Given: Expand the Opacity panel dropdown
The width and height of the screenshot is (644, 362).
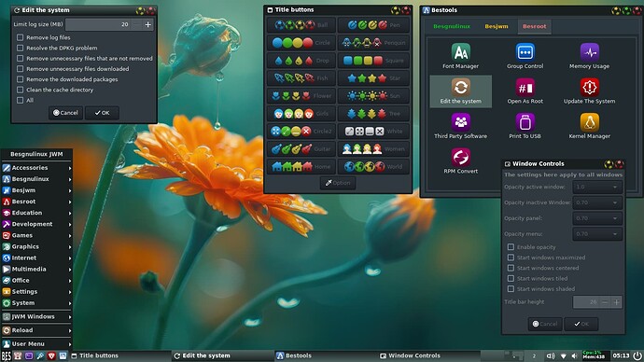Looking at the screenshot, I should tap(597, 218).
